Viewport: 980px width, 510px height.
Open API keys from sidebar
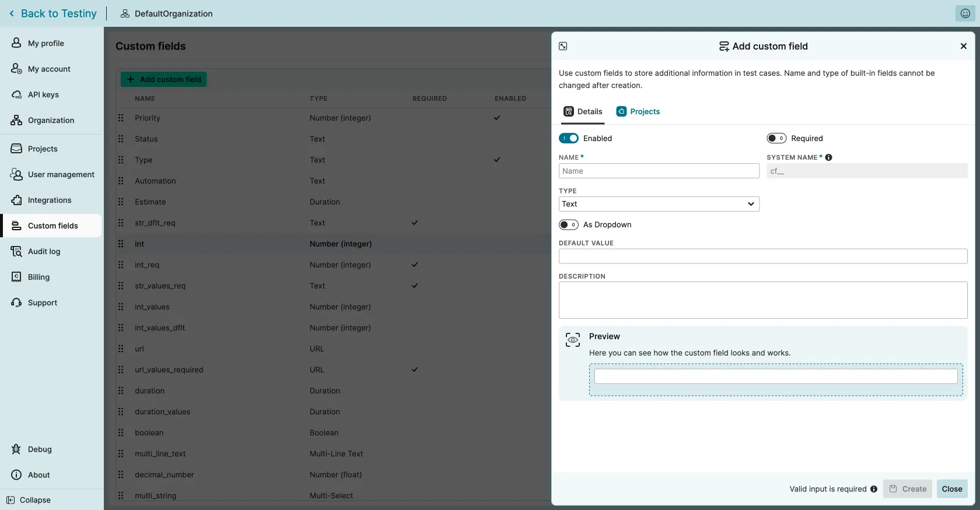click(x=43, y=94)
